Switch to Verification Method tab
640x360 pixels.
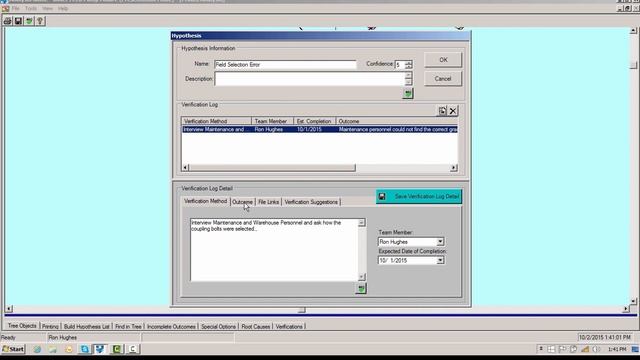205,201
